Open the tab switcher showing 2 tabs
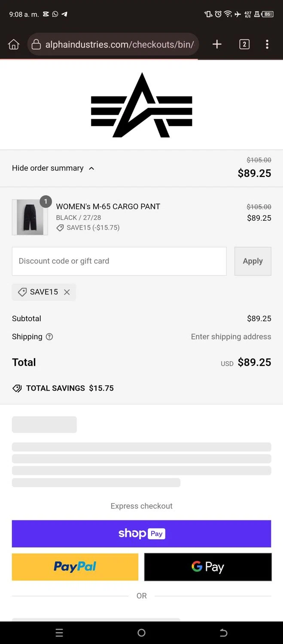This screenshot has width=283, height=644. click(244, 44)
